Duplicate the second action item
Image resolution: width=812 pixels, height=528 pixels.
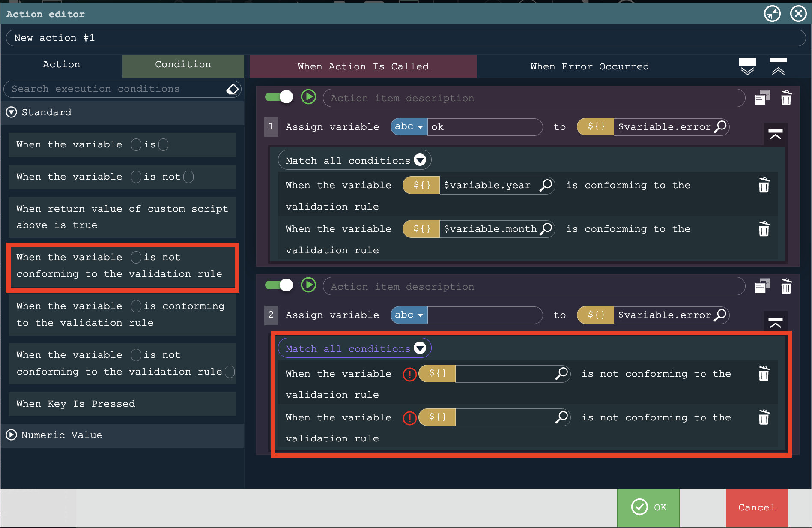[762, 286]
